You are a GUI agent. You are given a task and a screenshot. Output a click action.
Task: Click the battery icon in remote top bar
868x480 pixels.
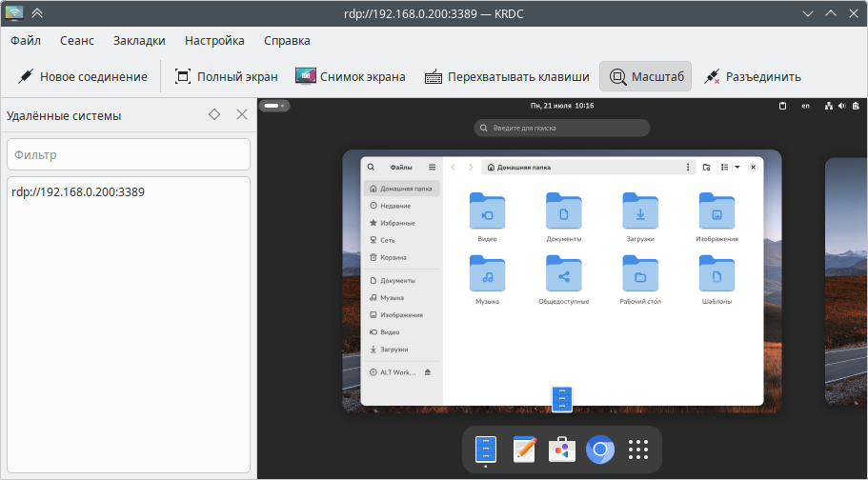856,106
